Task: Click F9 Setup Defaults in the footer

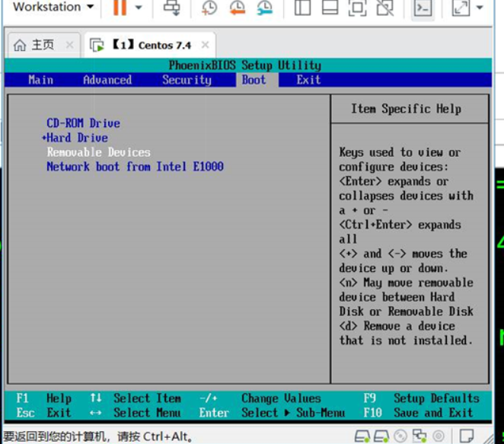Action: (421, 398)
